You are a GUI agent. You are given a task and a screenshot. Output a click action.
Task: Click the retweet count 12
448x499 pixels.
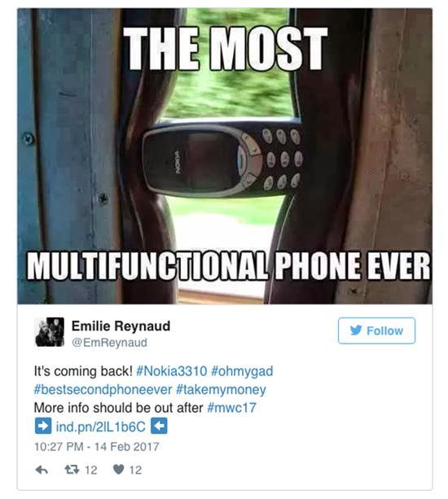(x=91, y=470)
